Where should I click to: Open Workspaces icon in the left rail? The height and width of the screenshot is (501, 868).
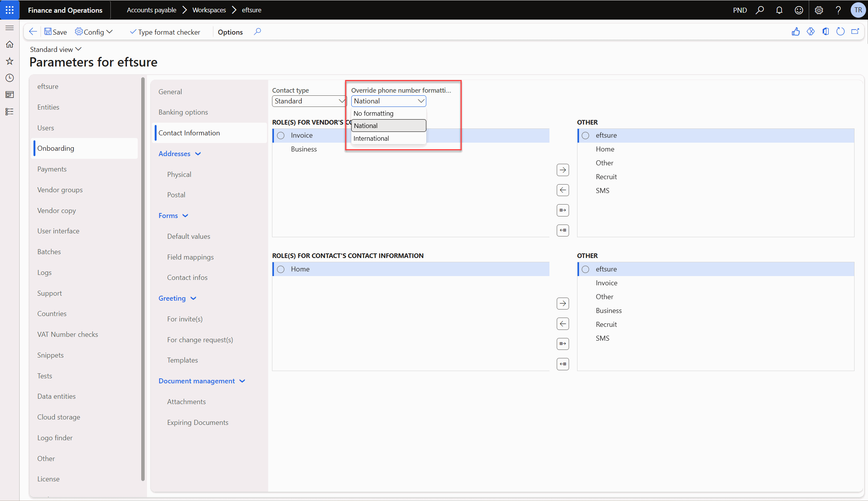(x=10, y=95)
